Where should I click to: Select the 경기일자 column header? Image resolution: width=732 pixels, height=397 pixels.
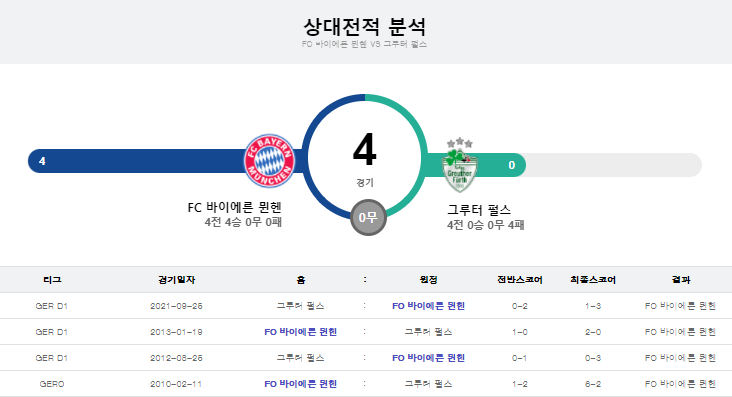pos(176,280)
